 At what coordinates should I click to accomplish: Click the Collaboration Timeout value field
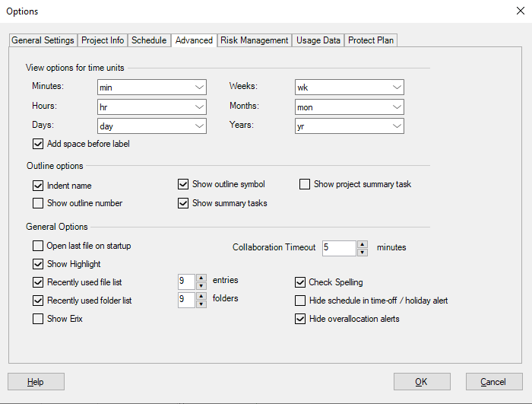(337, 248)
